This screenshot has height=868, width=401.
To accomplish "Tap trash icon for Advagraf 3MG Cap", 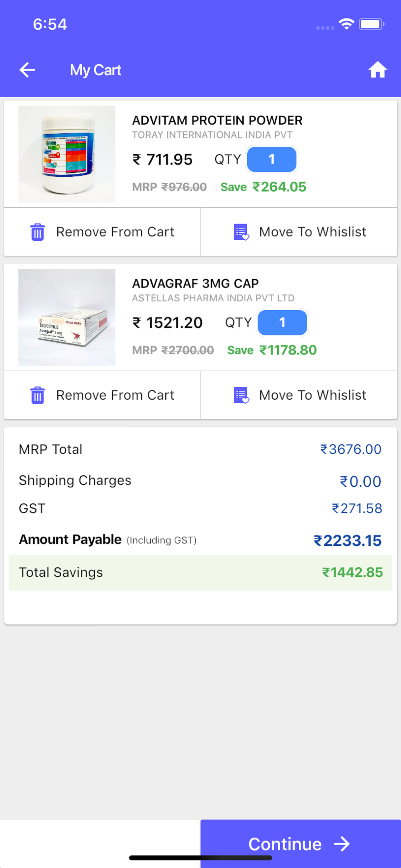I will pos(37,395).
